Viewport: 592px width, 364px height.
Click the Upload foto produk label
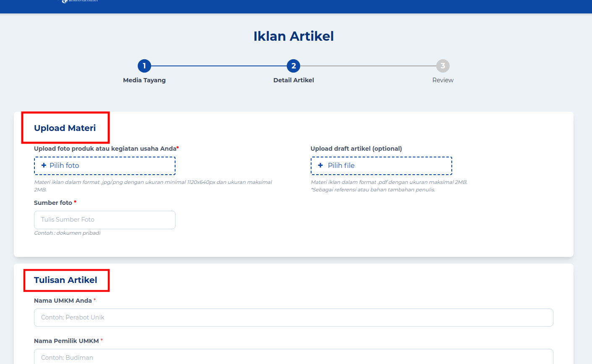point(105,149)
